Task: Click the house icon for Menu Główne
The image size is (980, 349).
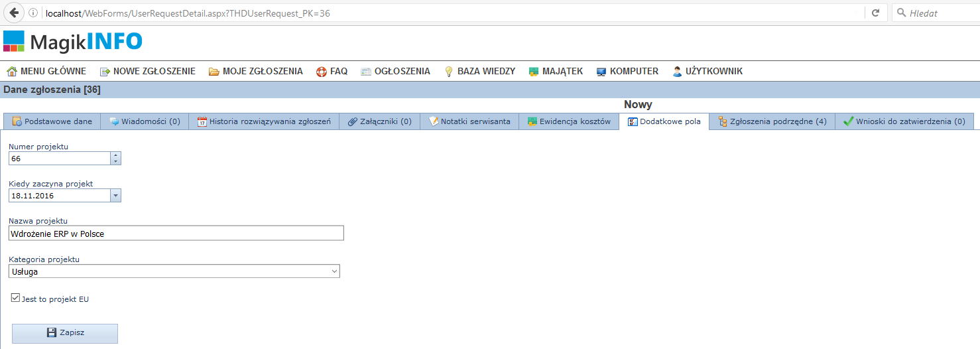Action: coord(11,71)
